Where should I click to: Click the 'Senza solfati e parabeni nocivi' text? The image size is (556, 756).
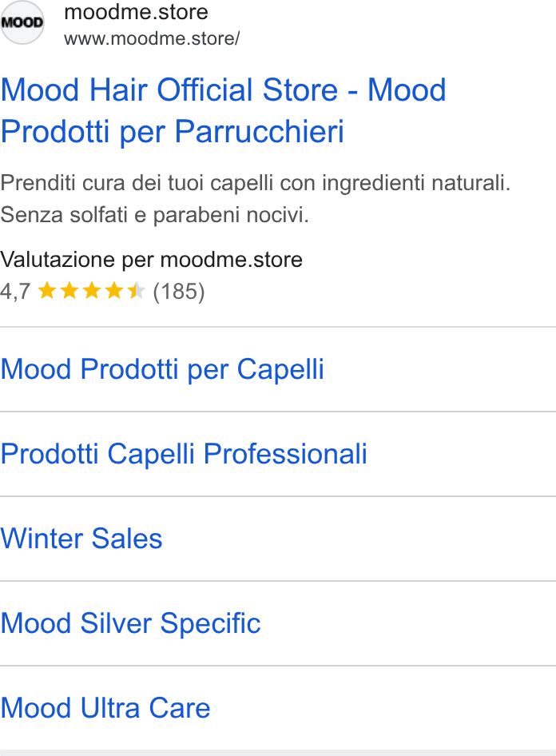coord(154,214)
